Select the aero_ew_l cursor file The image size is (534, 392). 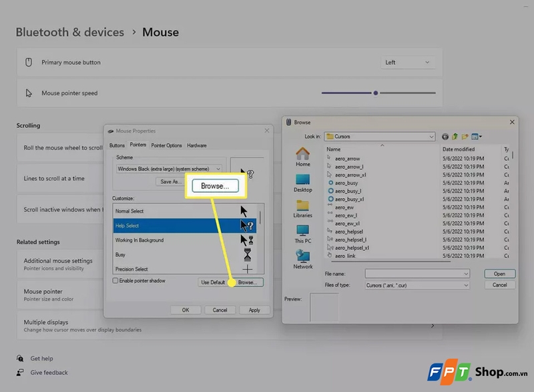coord(346,215)
